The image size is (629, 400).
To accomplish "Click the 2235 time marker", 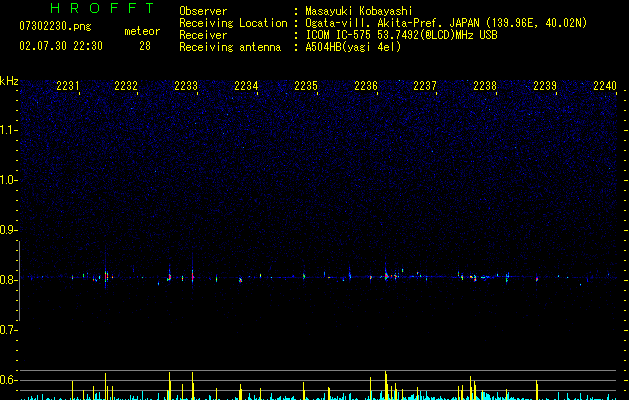I will (x=306, y=85).
